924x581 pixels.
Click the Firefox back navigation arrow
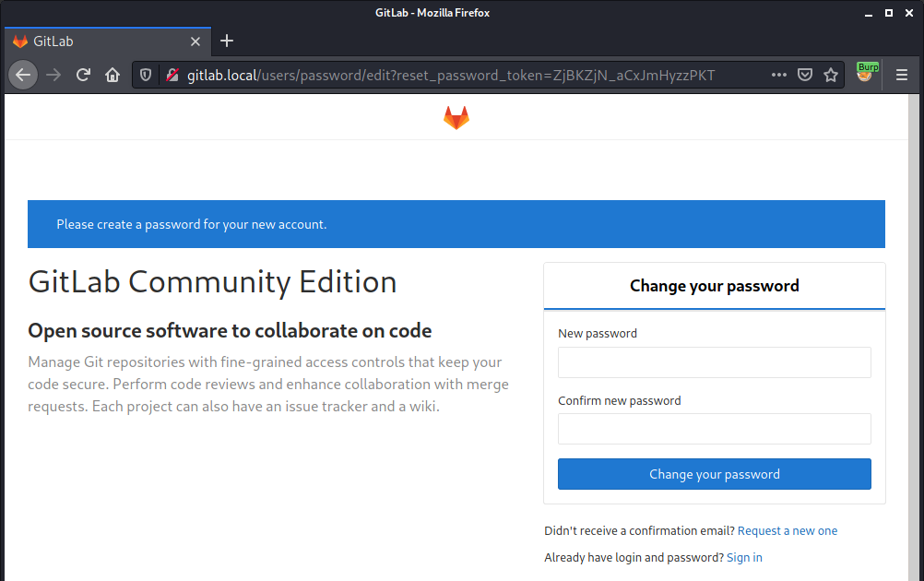tap(23, 75)
